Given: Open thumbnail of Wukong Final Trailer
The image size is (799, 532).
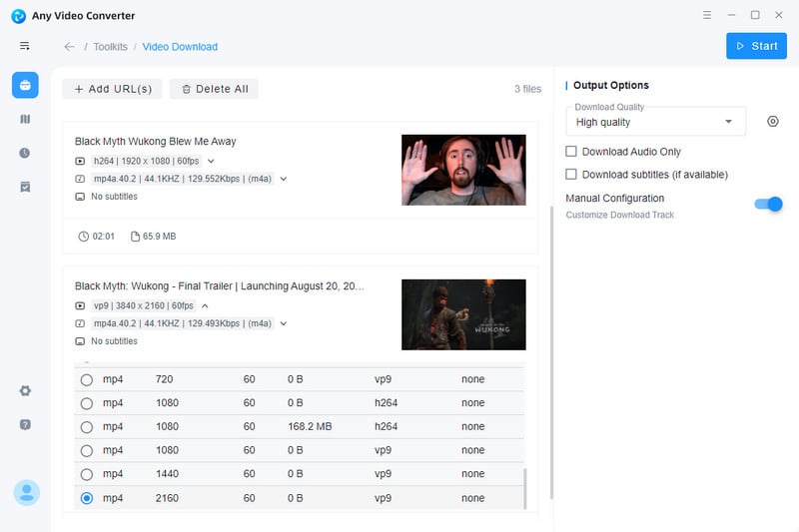Looking at the screenshot, I should pyautogui.click(x=463, y=314).
